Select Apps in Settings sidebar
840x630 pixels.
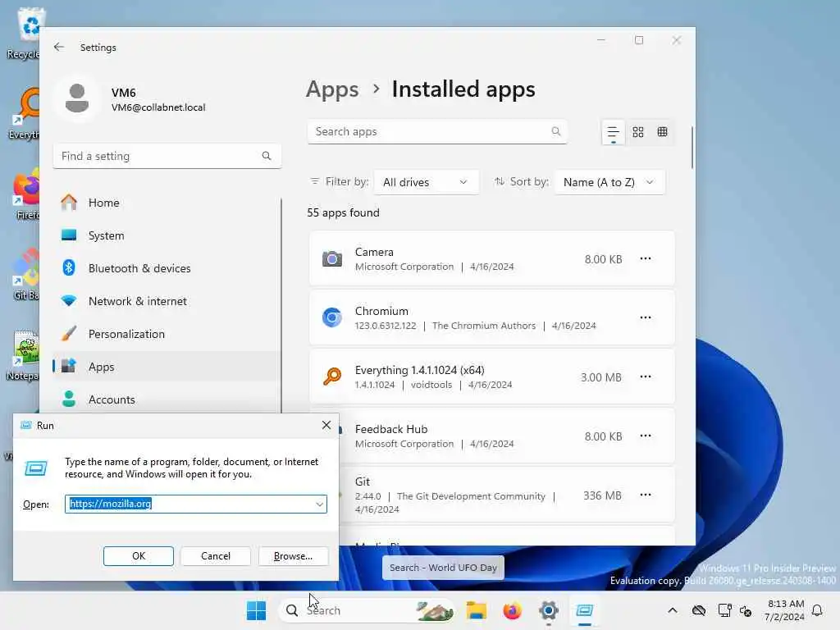(x=167, y=367)
